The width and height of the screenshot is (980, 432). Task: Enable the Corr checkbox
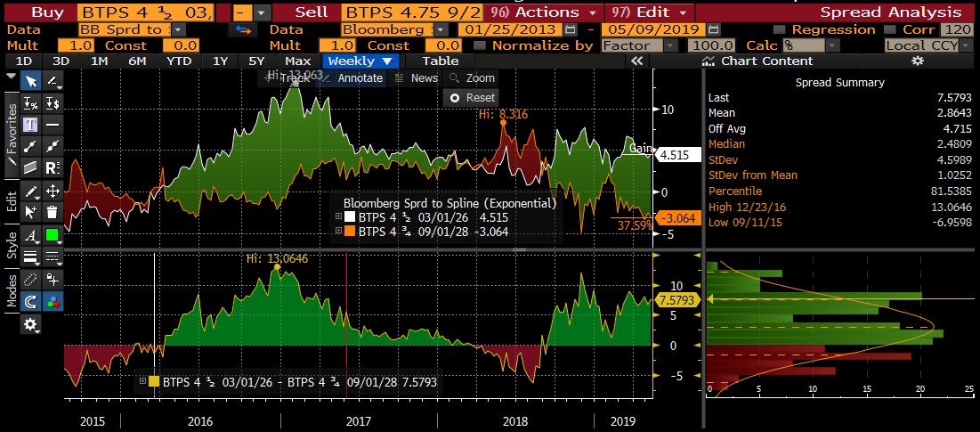[889, 29]
